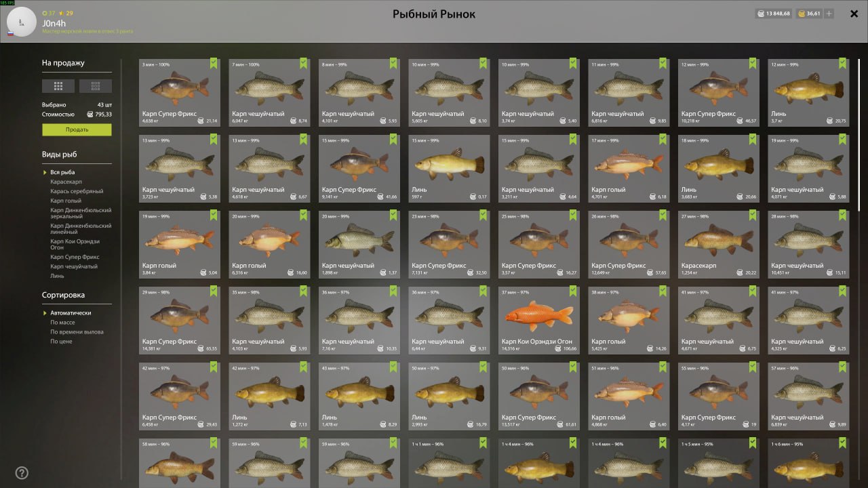
Task: Toggle the 597 г Линь card checkmark
Action: tap(484, 139)
